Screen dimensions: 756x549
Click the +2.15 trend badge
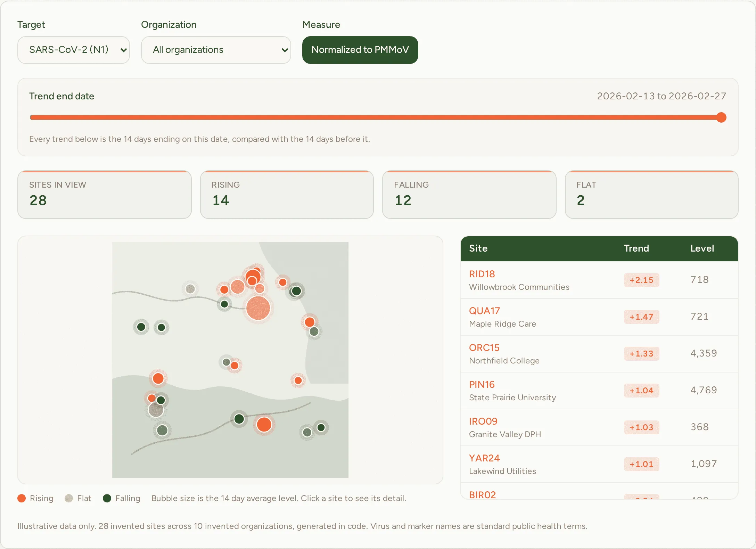coord(641,280)
